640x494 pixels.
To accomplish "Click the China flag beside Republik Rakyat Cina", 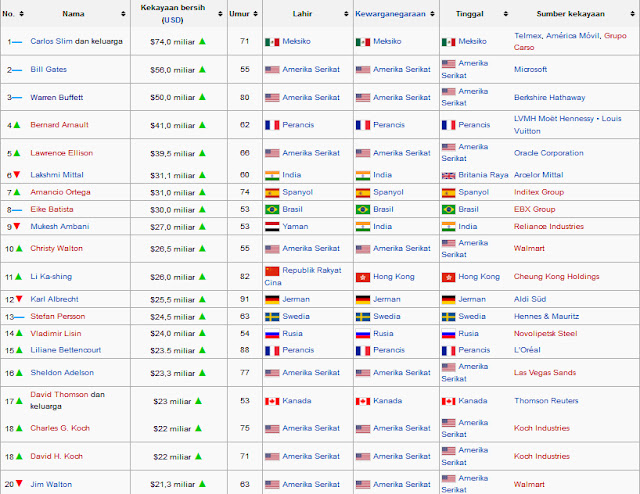I will click(x=272, y=271).
